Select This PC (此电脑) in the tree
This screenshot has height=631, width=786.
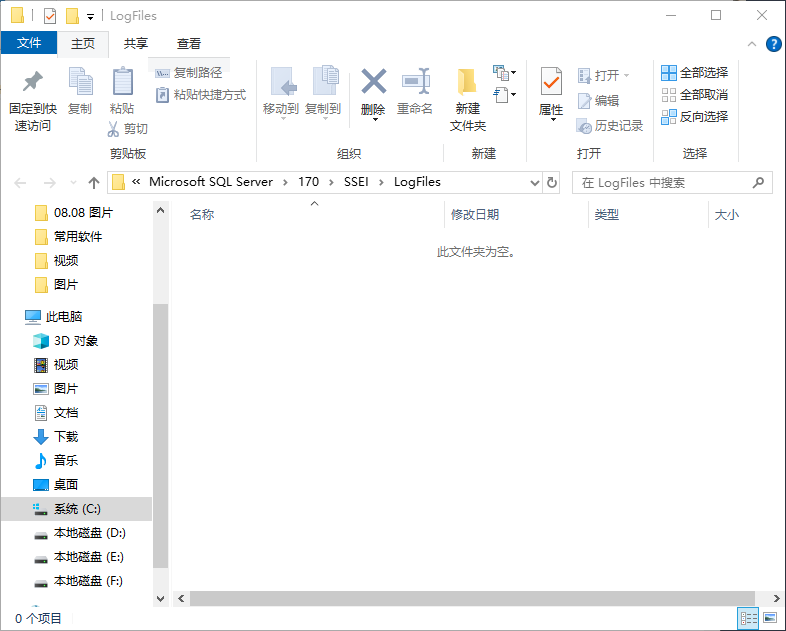click(54, 317)
